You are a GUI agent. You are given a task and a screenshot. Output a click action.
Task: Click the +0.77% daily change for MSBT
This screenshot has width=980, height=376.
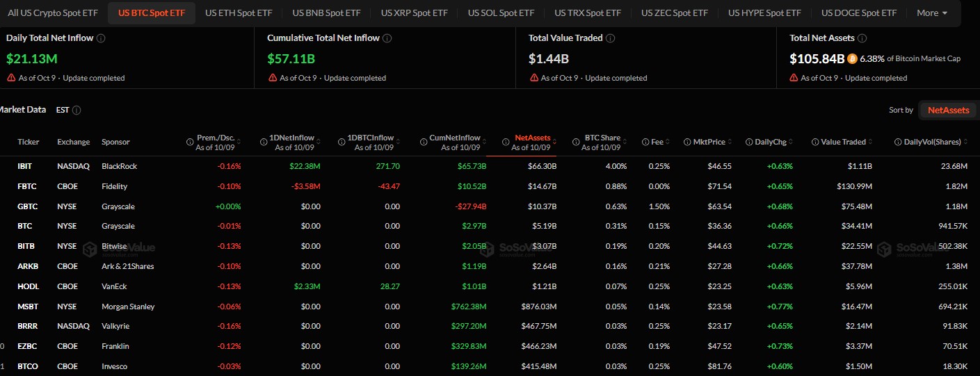[x=780, y=306]
